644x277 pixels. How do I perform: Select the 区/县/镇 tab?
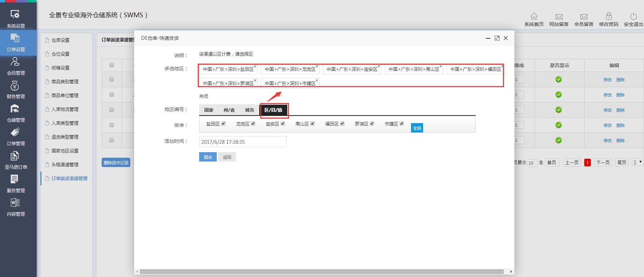[273, 110]
